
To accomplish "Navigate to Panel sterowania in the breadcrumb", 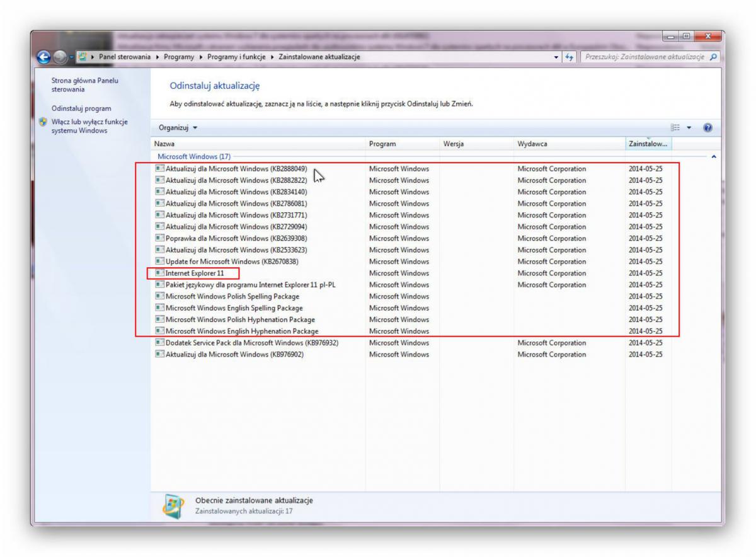I will pyautogui.click(x=125, y=57).
